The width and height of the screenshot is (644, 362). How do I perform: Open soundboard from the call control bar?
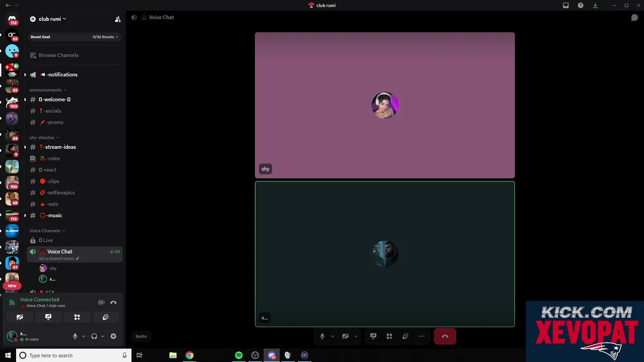coord(406,336)
